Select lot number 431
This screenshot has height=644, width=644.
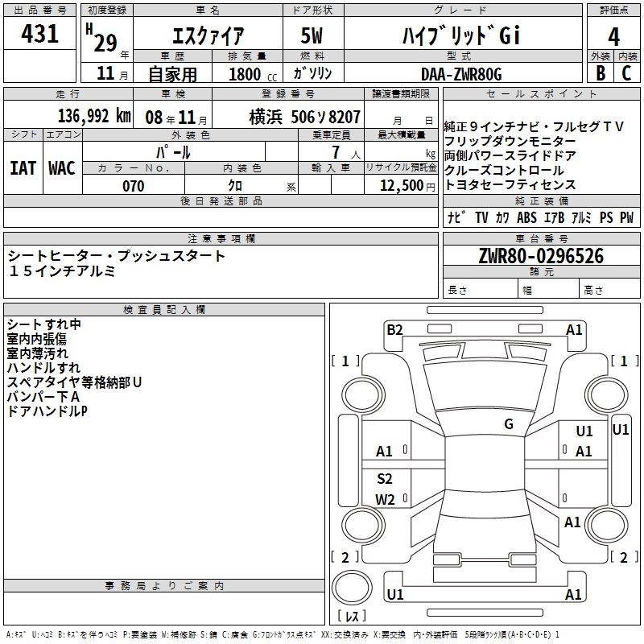[39, 33]
